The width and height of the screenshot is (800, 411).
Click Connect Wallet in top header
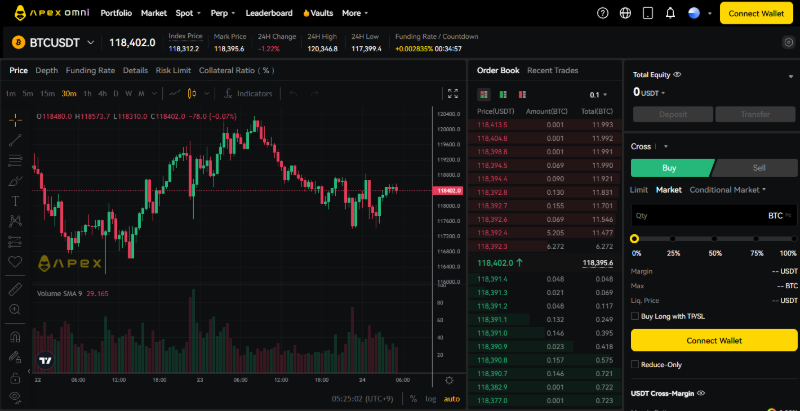756,13
